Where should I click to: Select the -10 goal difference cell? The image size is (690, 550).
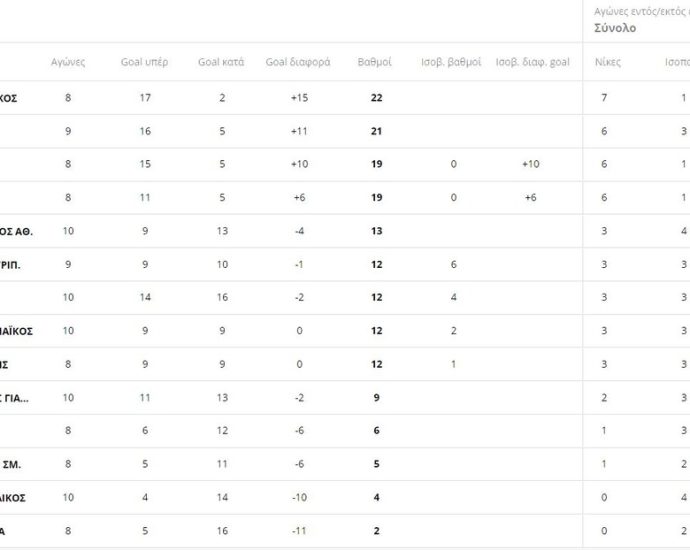[x=298, y=497]
